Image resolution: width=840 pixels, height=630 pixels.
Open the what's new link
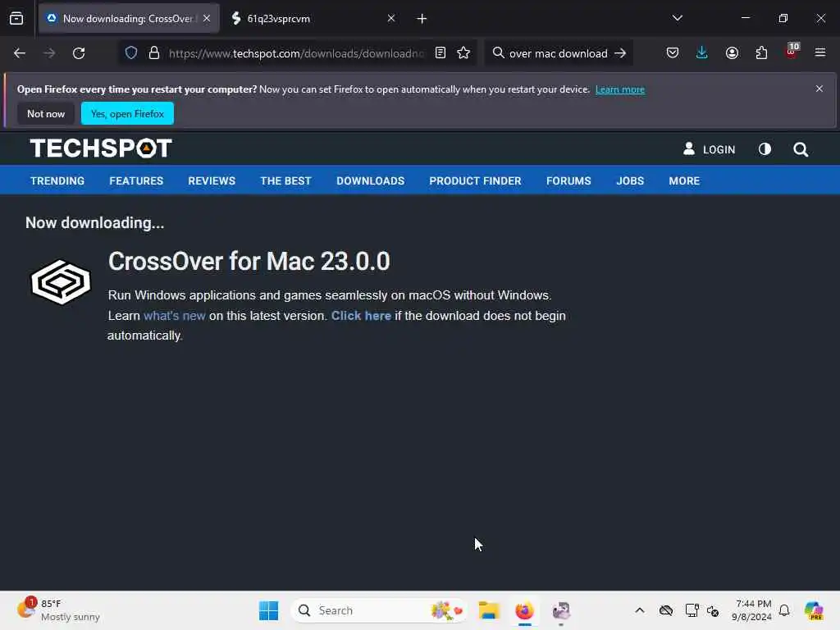(x=175, y=316)
